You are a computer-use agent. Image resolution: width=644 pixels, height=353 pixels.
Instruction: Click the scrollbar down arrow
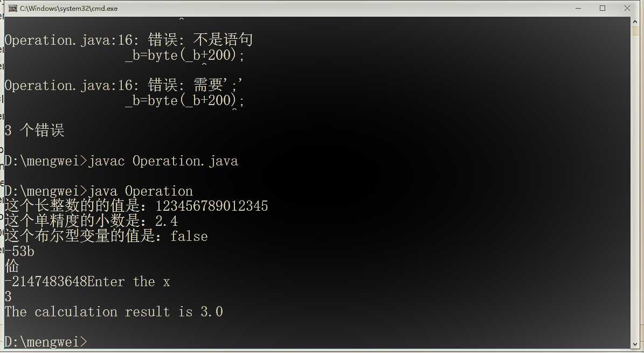(635, 343)
